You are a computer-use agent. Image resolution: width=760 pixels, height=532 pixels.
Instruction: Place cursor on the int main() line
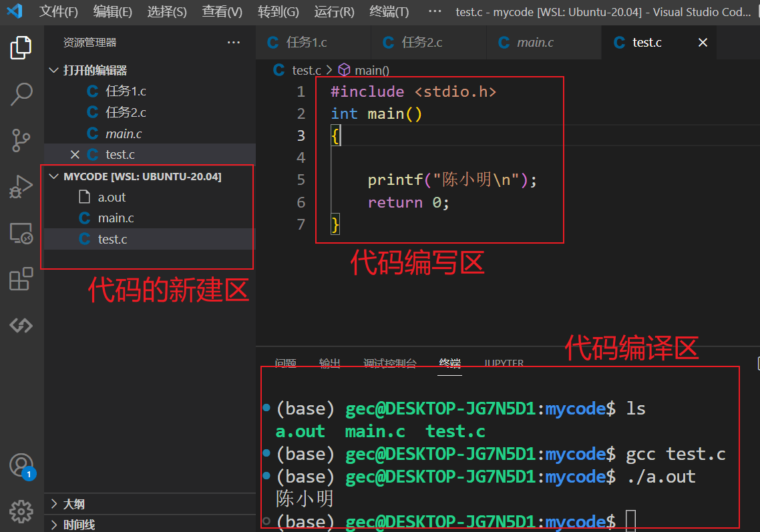tap(376, 114)
